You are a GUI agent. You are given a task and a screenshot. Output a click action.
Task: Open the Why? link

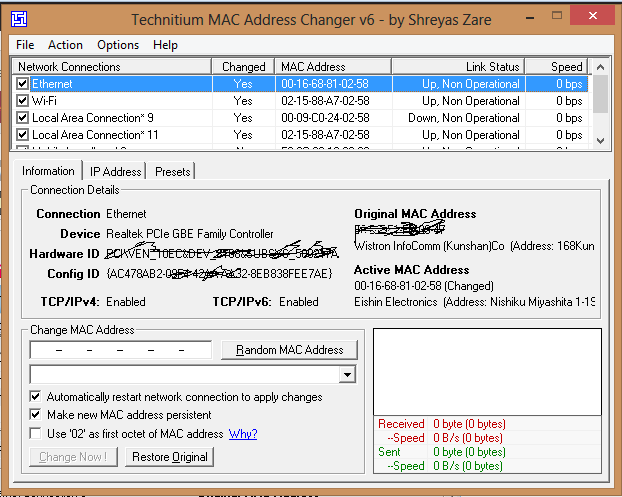click(x=243, y=434)
